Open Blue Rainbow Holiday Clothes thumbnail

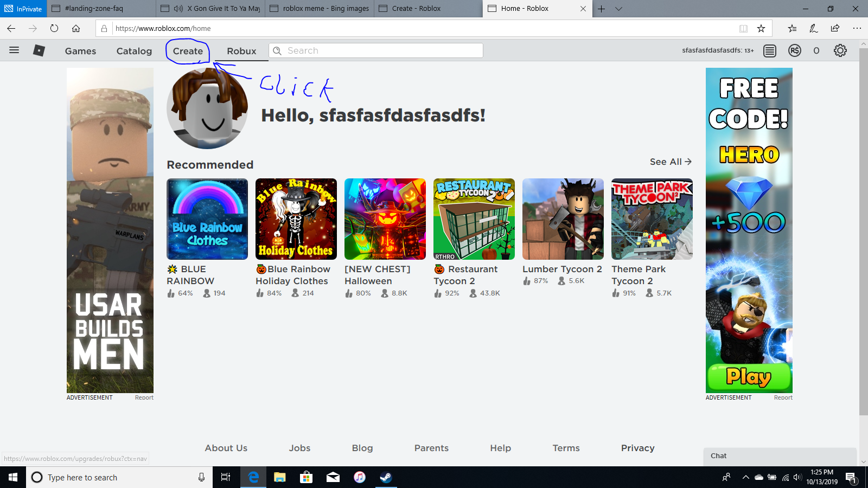pos(296,219)
